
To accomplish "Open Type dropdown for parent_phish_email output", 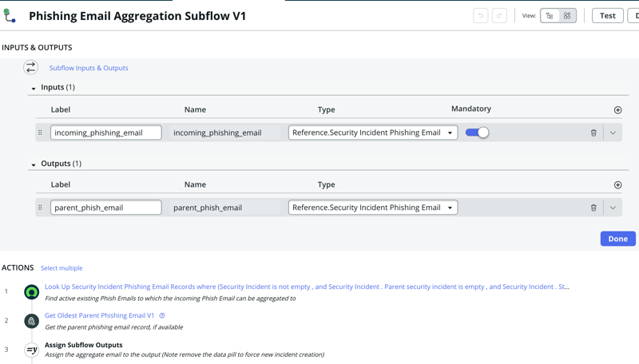I will 373,208.
